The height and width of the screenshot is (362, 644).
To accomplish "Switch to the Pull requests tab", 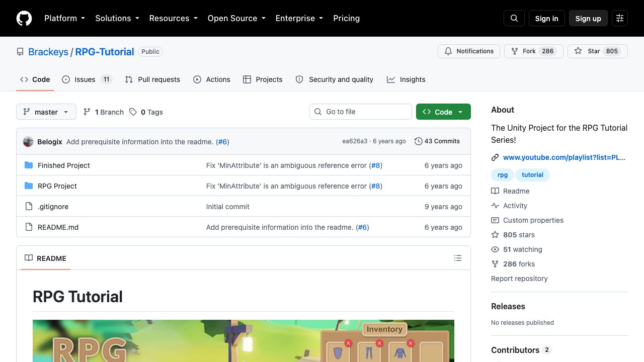I will tap(152, 79).
